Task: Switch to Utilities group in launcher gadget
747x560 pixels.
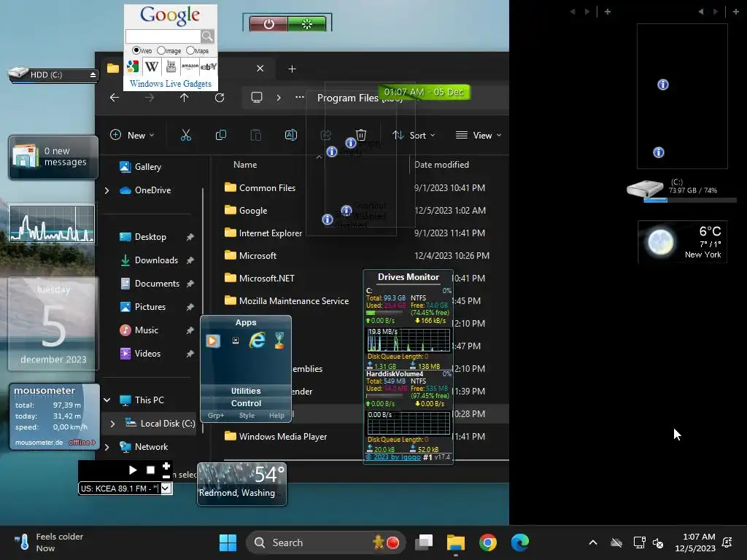Action: (x=246, y=391)
